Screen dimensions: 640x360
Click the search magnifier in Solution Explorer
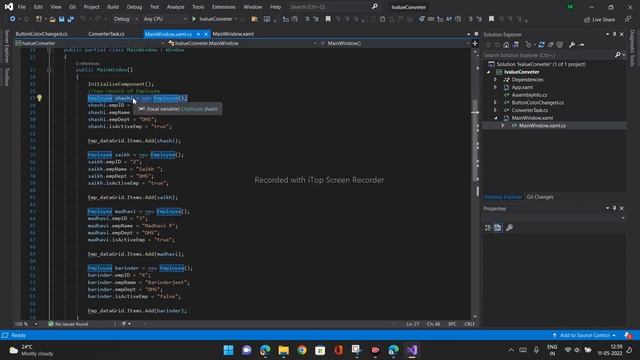[618, 55]
